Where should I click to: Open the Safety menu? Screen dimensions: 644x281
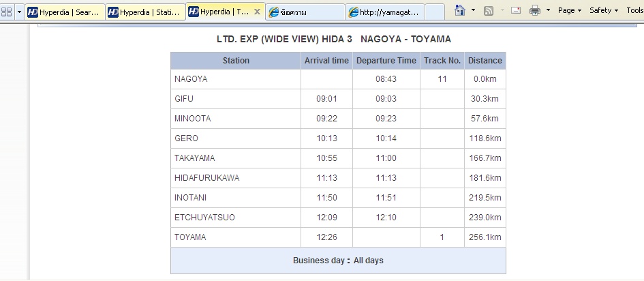click(604, 10)
